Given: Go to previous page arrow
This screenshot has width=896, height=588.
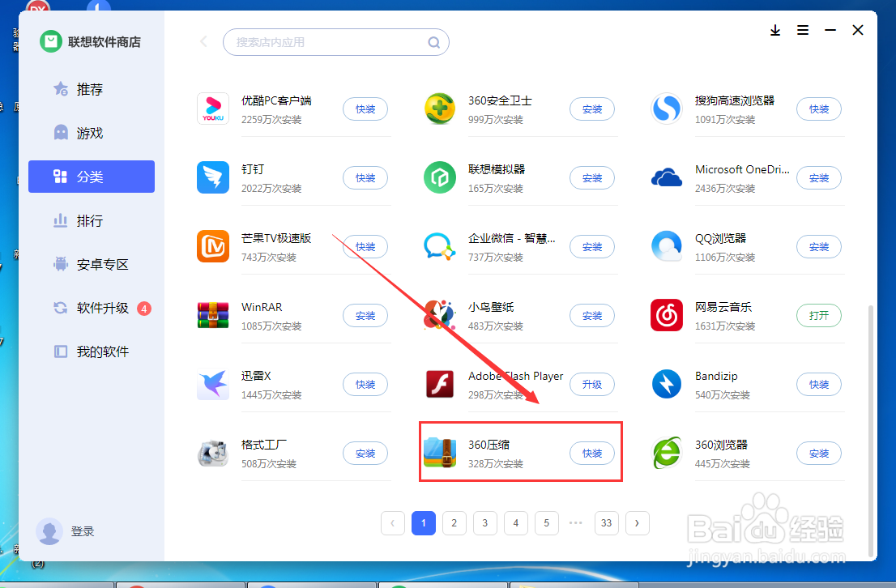Looking at the screenshot, I should [x=393, y=523].
